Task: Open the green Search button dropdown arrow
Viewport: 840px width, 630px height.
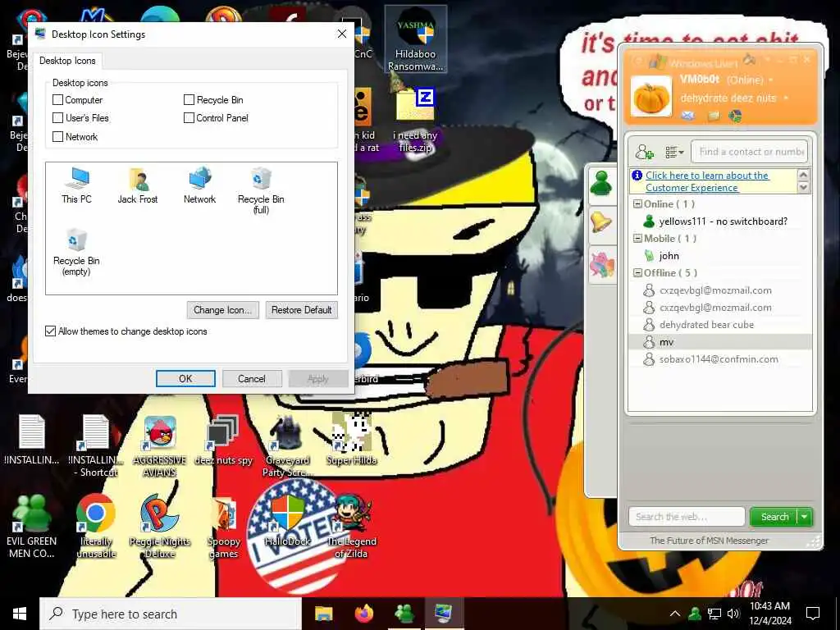Action: (x=805, y=517)
